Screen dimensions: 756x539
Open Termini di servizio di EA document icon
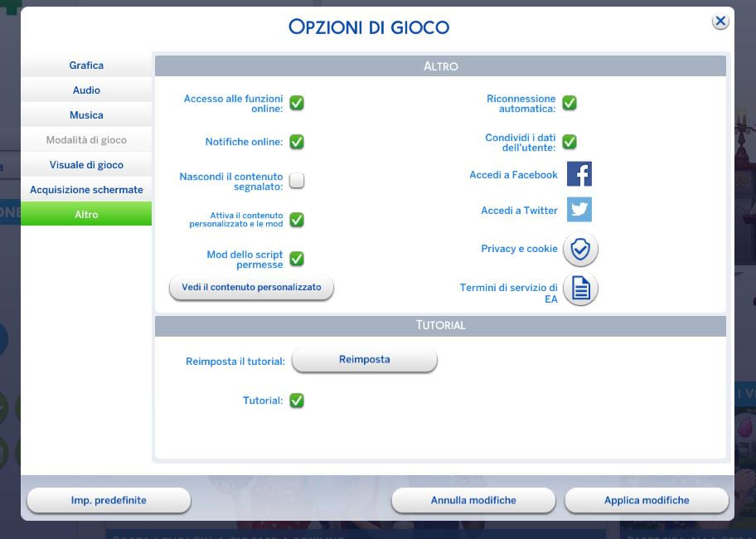(580, 289)
